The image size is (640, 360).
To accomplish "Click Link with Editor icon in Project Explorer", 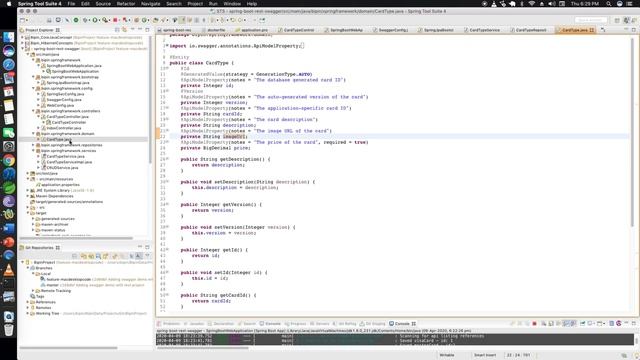I will point(124,30).
